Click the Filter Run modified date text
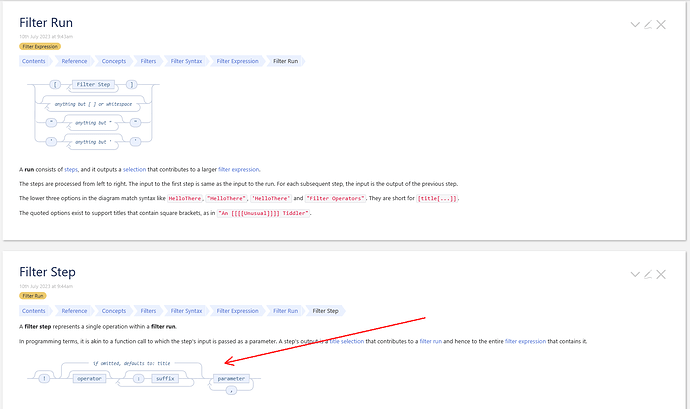Image resolution: width=690 pixels, height=409 pixels. click(46, 37)
